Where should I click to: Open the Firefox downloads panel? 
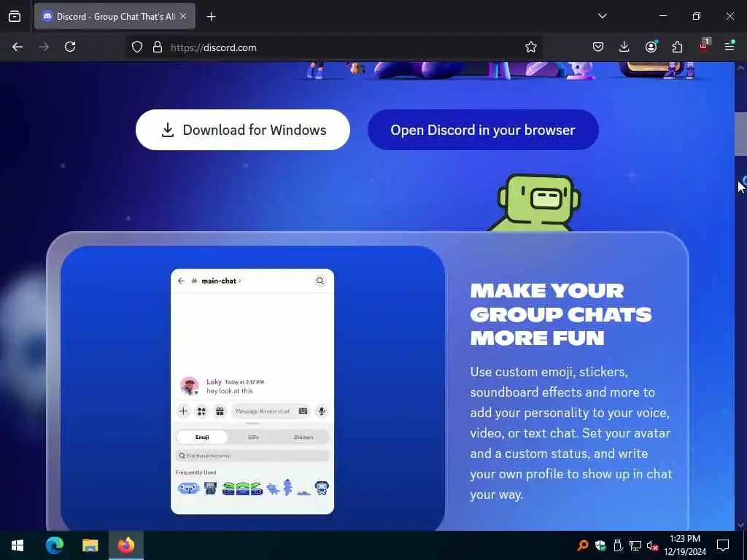click(624, 47)
